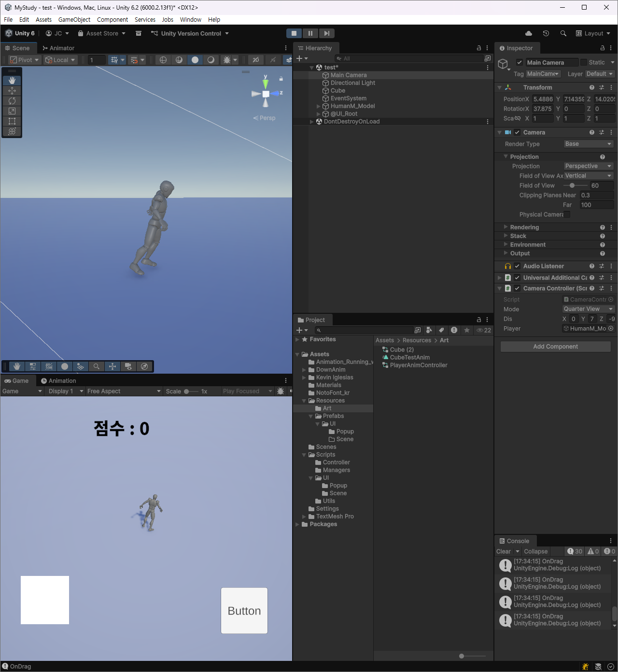
Task: Open the Undo History icon
Action: pyautogui.click(x=546, y=33)
